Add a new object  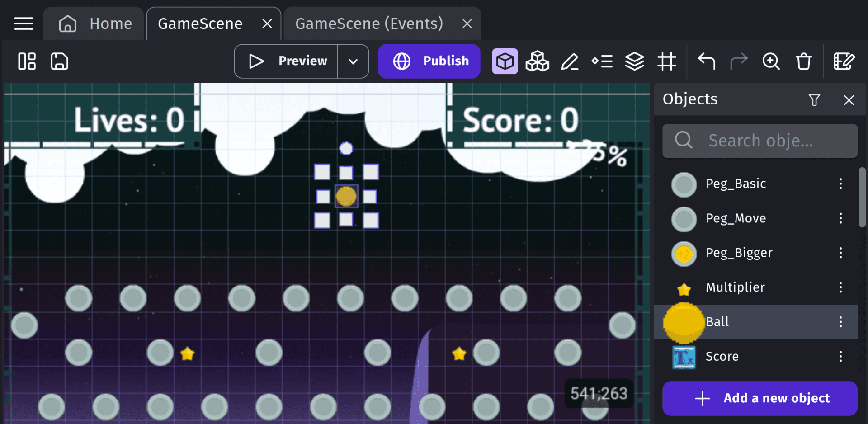759,398
